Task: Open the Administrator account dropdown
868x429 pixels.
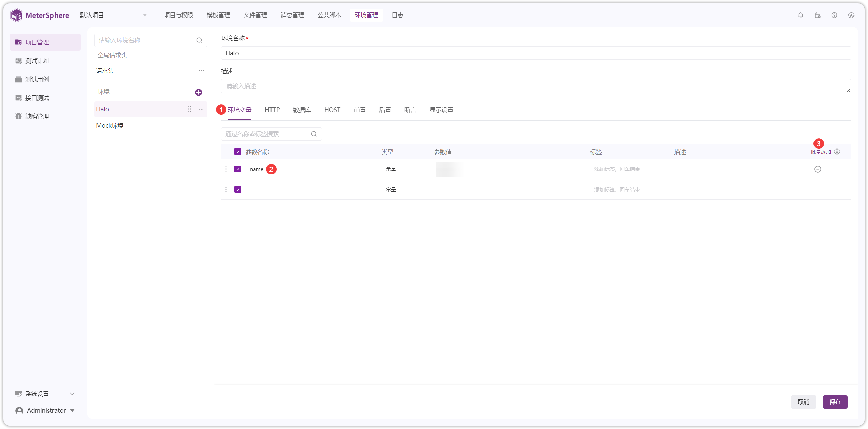Action: 45,411
